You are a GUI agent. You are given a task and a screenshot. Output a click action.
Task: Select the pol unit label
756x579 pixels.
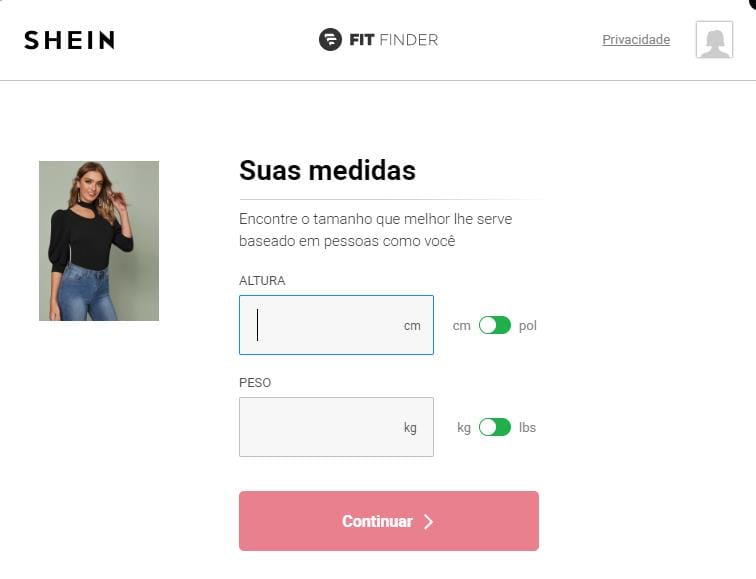(527, 326)
